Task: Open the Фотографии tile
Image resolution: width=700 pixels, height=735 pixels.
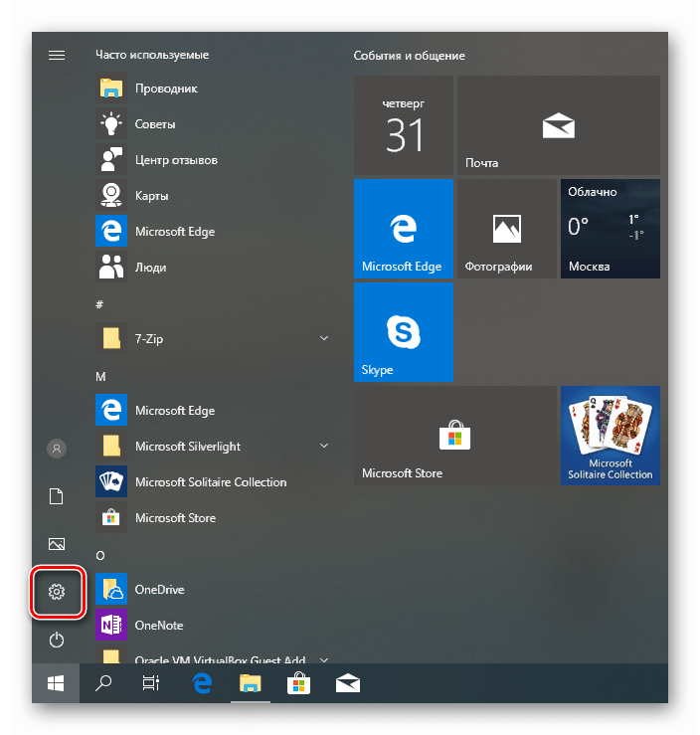Action: [507, 229]
